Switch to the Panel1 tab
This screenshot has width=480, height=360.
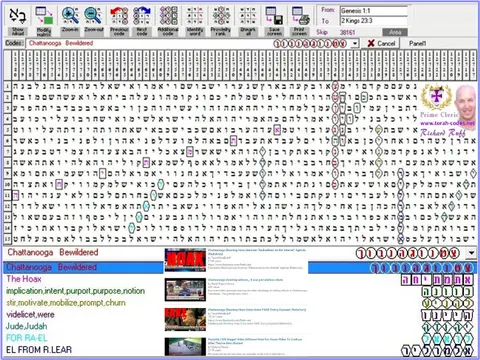coord(418,43)
